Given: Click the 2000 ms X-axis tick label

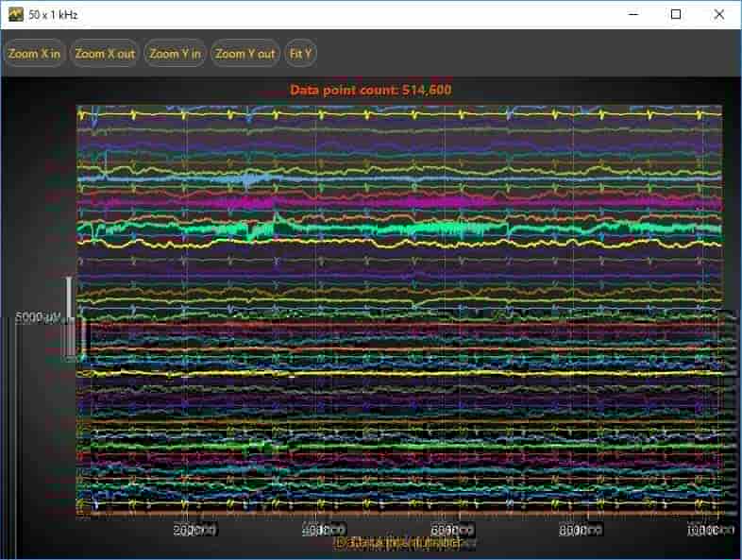Looking at the screenshot, I should pos(194,530).
